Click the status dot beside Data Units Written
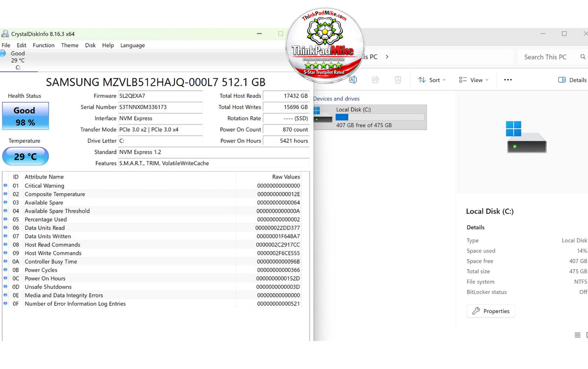Screen dimensions: 588x369 coord(5,236)
